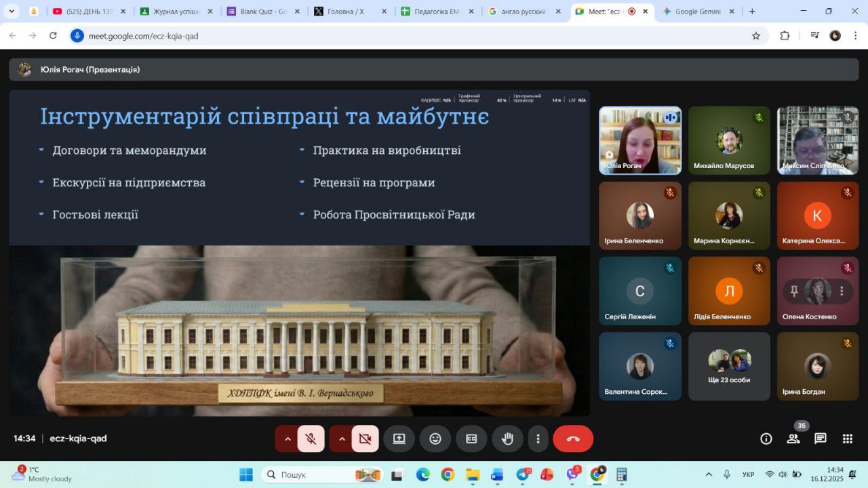Viewport: 868px width, 488px height.
Task: Show the participants list icon
Action: [x=793, y=439]
